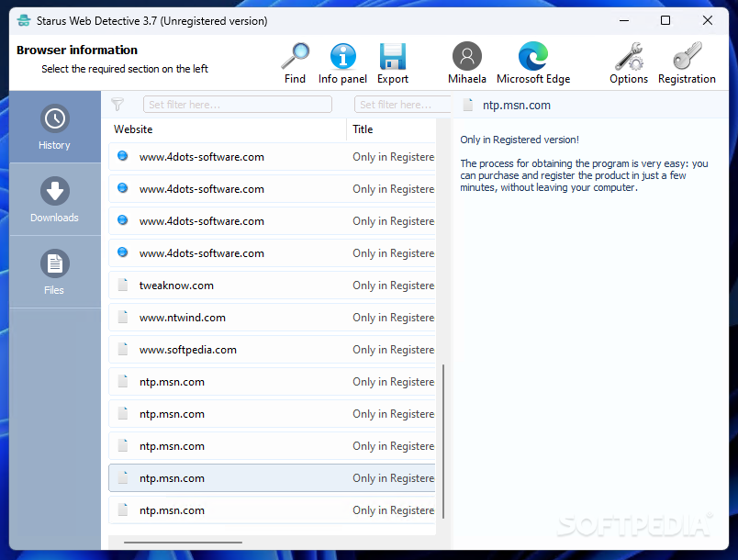Toggle the Info panel button

point(342,63)
